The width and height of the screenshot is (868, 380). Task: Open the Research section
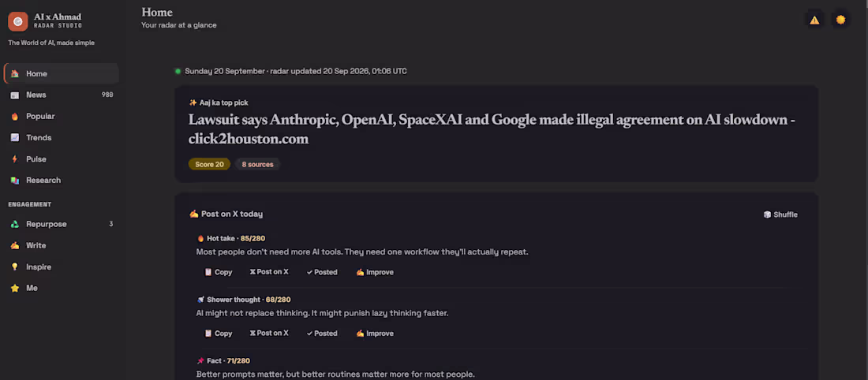(61, 181)
